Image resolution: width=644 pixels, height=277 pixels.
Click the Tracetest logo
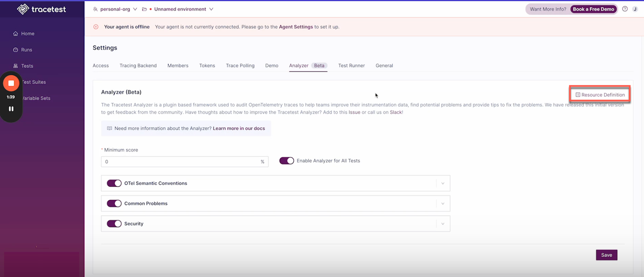41,9
